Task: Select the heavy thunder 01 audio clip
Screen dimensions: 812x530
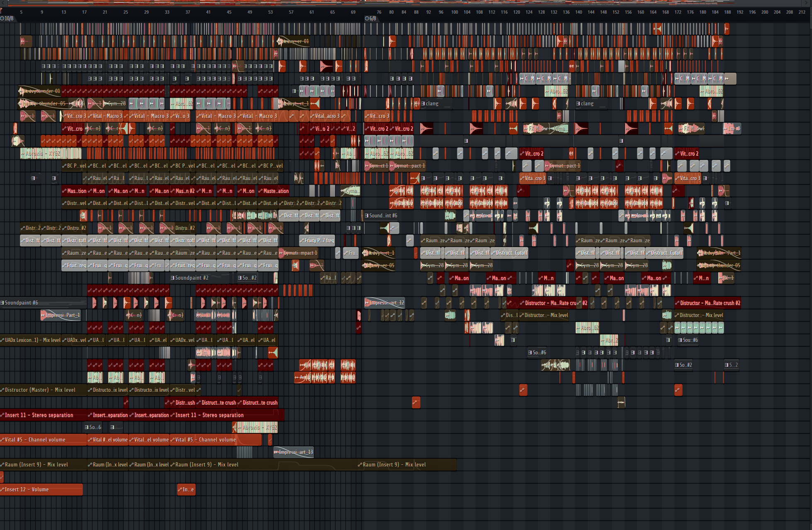Action: click(x=40, y=91)
